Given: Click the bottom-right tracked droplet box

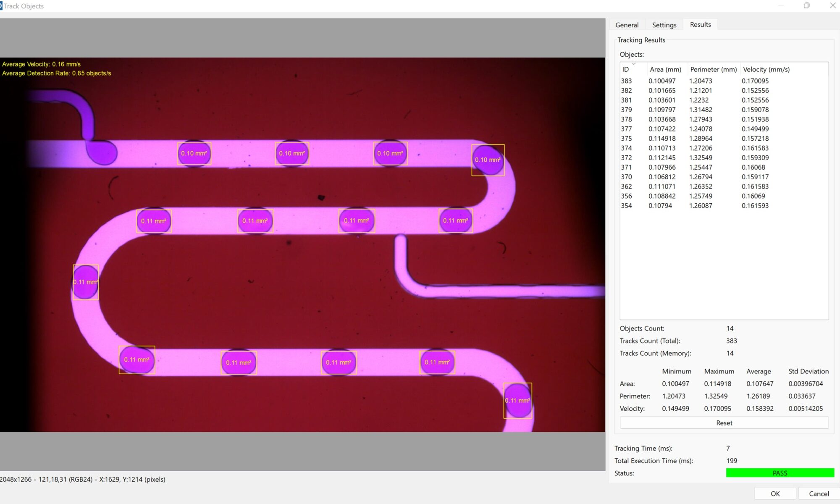Looking at the screenshot, I should [x=517, y=400].
